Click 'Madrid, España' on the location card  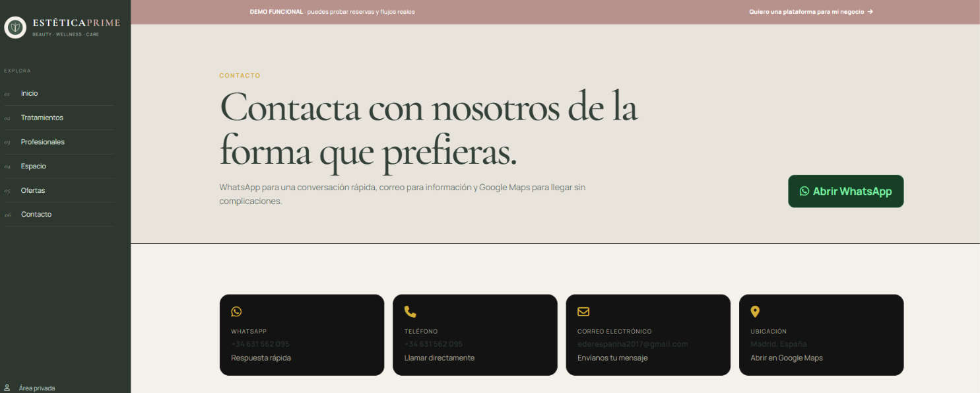[779, 344]
